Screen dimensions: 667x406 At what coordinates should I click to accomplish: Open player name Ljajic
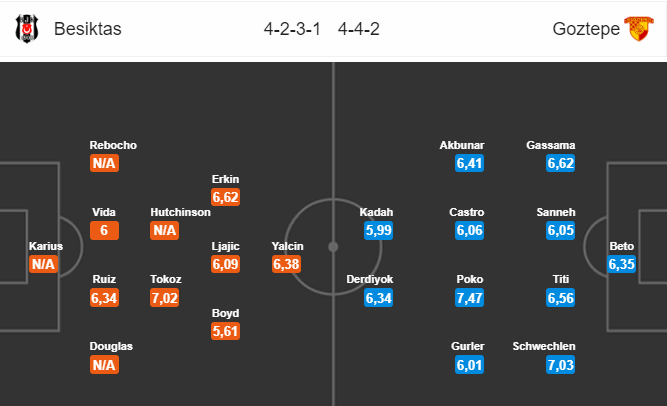click(x=225, y=246)
